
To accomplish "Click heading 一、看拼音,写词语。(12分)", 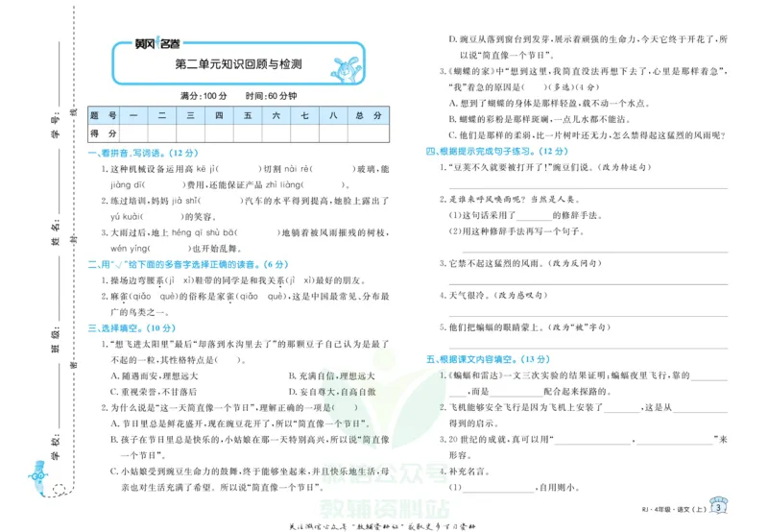I will click(143, 153).
